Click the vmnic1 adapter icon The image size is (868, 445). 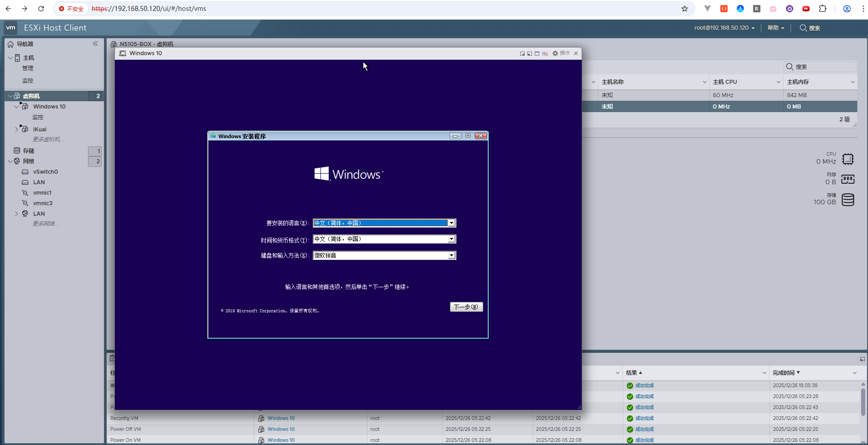click(x=25, y=193)
